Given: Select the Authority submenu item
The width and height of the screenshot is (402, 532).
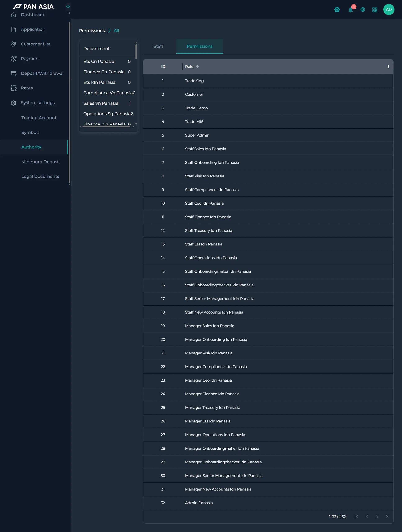Looking at the screenshot, I should tap(34, 147).
